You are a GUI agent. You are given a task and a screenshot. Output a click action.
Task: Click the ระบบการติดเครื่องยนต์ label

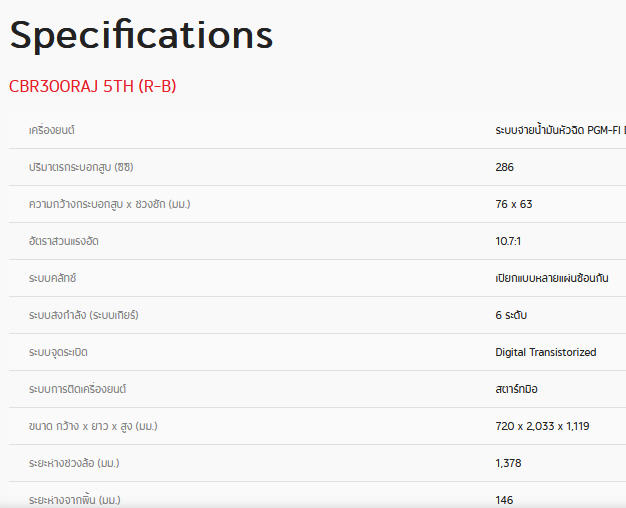click(77, 389)
